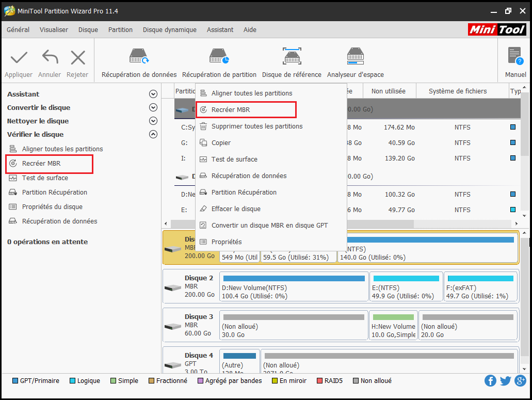
Task: Open the Manuel help icon
Action: (x=515, y=56)
